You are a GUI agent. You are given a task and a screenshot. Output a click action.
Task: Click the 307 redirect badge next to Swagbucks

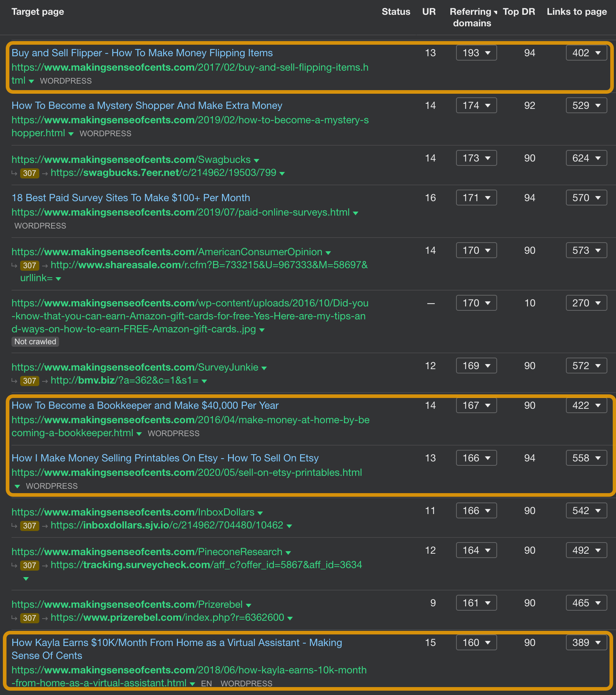(29, 173)
